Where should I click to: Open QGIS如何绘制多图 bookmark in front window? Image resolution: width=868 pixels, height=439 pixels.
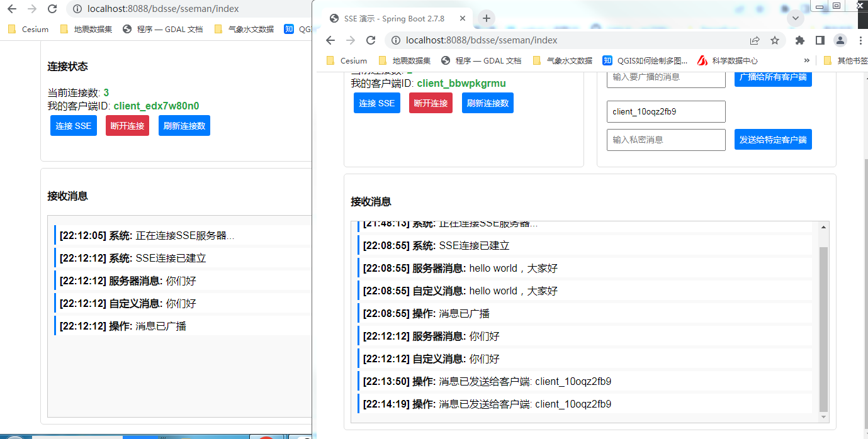coord(645,60)
